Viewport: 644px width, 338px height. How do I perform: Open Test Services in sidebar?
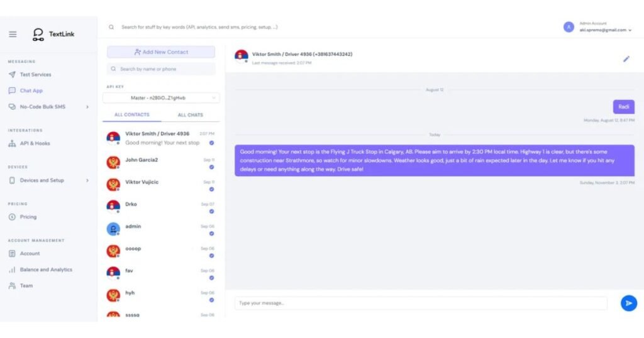35,75
